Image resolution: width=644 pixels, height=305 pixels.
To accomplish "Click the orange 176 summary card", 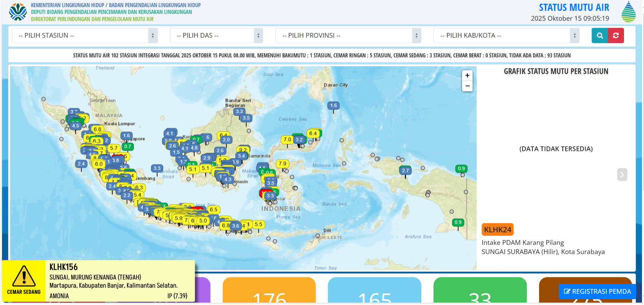I will pyautogui.click(x=269, y=291).
